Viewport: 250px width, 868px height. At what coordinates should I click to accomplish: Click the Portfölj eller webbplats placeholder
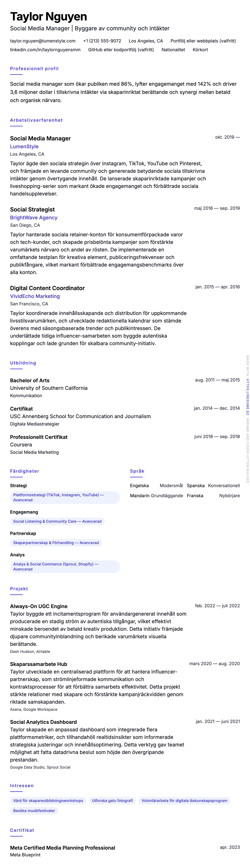[x=203, y=41]
